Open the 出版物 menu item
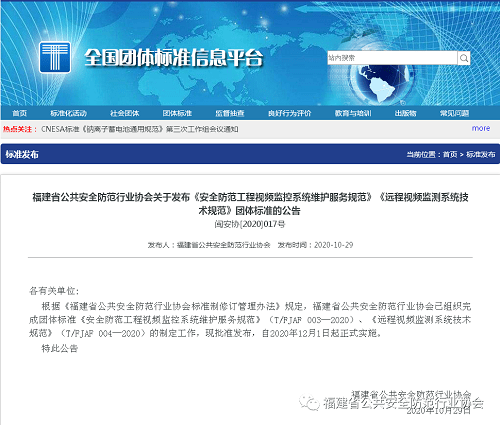This screenshot has width=500, height=425. click(405, 113)
